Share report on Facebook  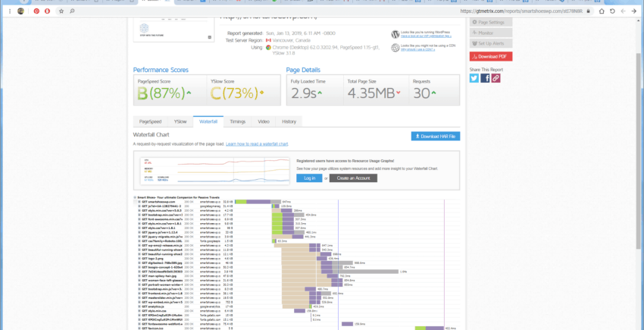coord(485,78)
